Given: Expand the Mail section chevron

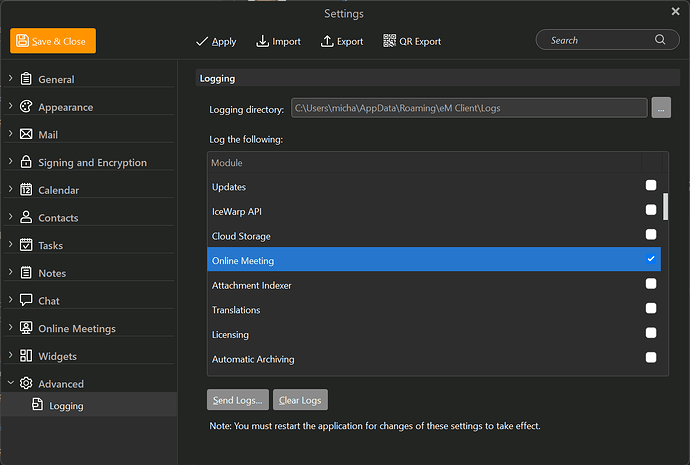Looking at the screenshot, I should click(11, 133).
